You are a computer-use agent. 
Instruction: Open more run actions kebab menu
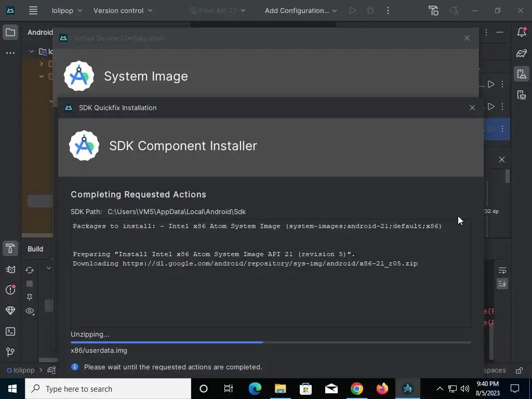(388, 10)
